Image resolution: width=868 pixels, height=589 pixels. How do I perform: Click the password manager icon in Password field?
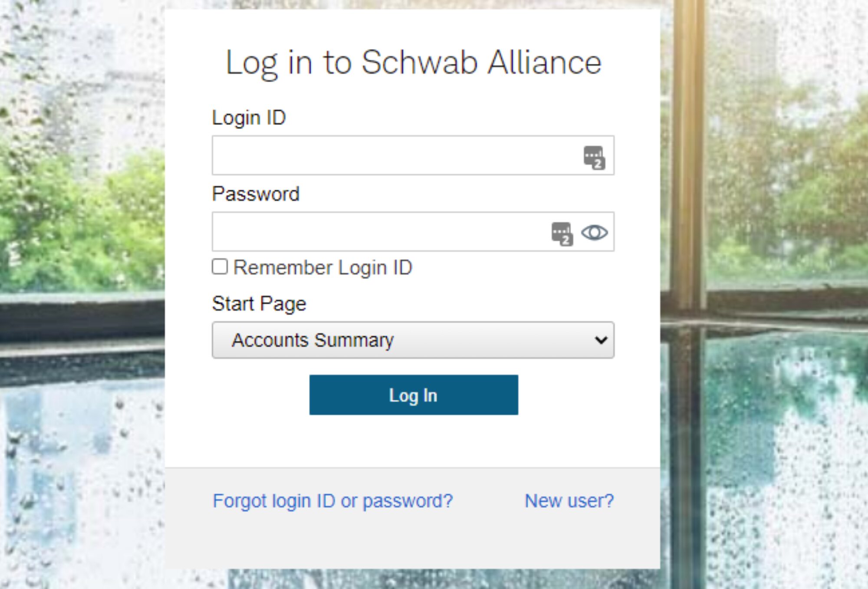(x=562, y=234)
